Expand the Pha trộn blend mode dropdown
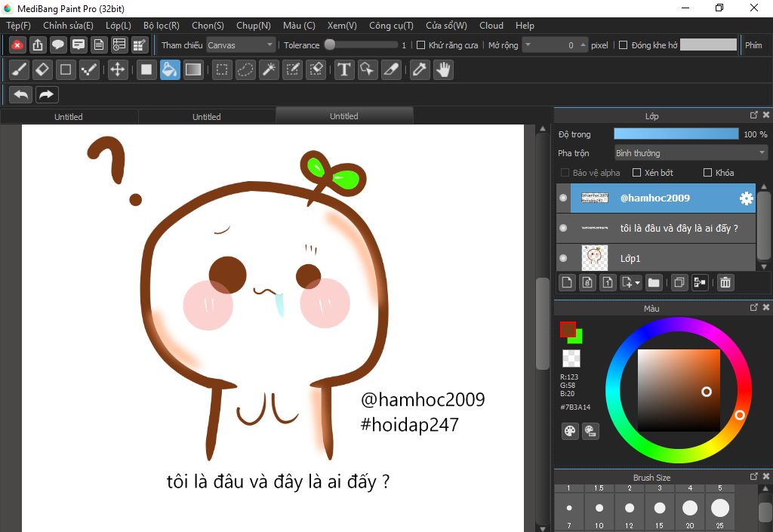Image resolution: width=773 pixels, height=532 pixels. tap(690, 153)
